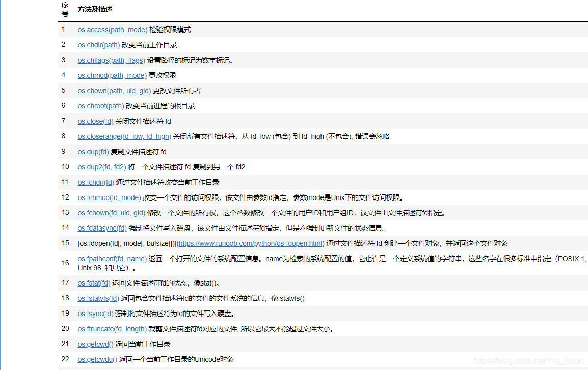Open the os.chdir(path) link
Image resolution: width=588 pixels, height=370 pixels.
pyautogui.click(x=98, y=45)
